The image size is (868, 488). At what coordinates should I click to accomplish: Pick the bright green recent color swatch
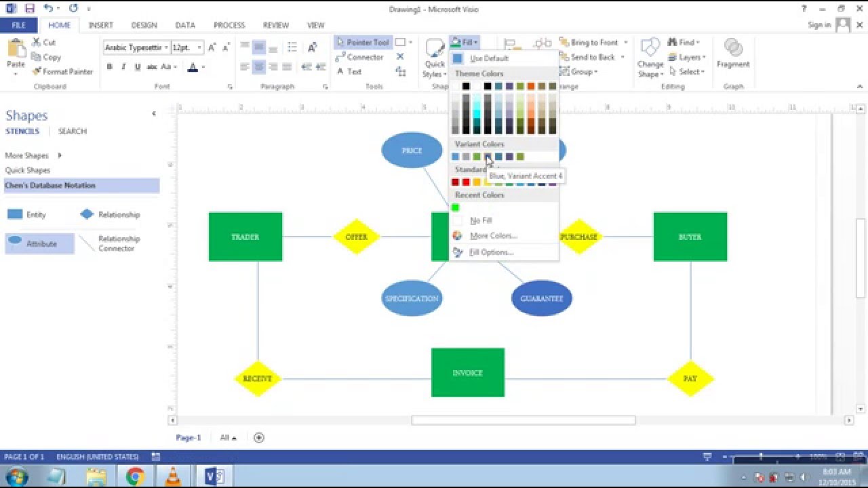tap(455, 207)
